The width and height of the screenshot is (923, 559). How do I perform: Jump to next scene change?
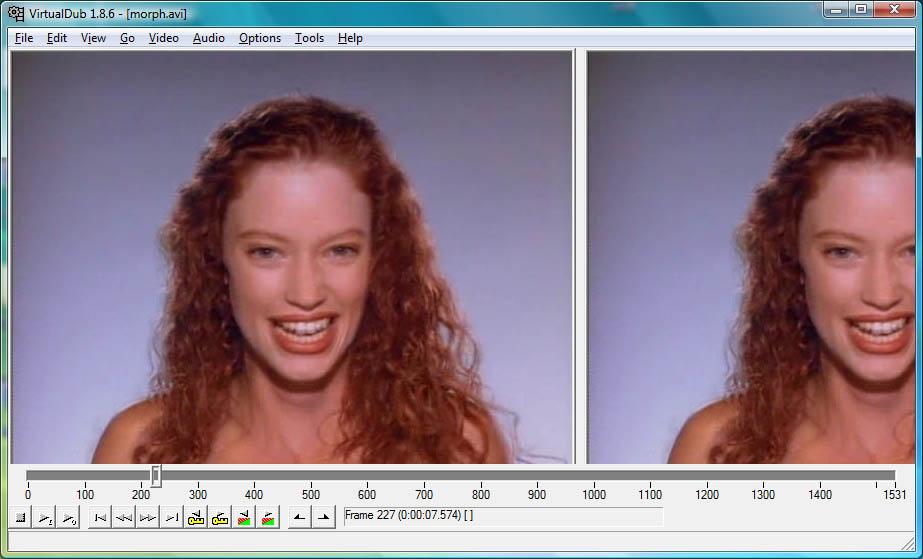click(268, 518)
